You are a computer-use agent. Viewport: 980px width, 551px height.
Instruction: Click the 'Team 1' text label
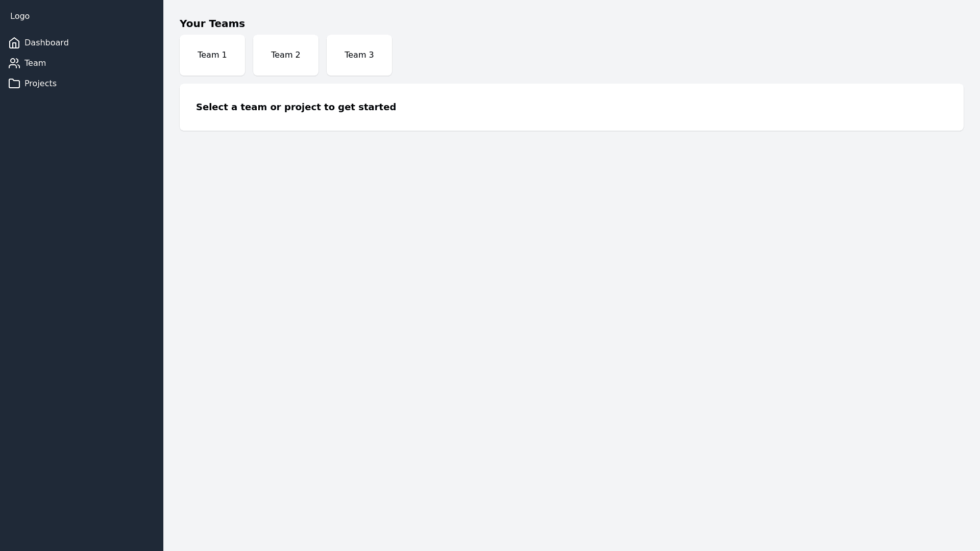click(x=212, y=55)
